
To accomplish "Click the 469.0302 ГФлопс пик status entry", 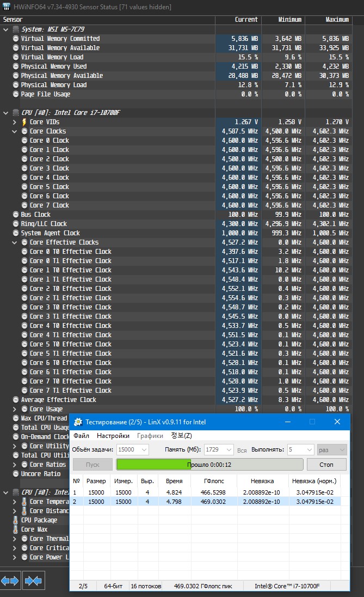I will [203, 586].
